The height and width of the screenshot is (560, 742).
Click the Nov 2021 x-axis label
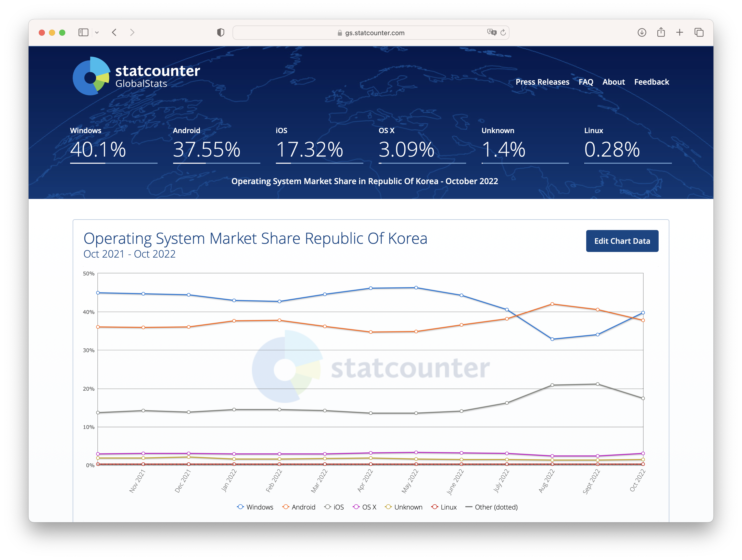(x=137, y=481)
